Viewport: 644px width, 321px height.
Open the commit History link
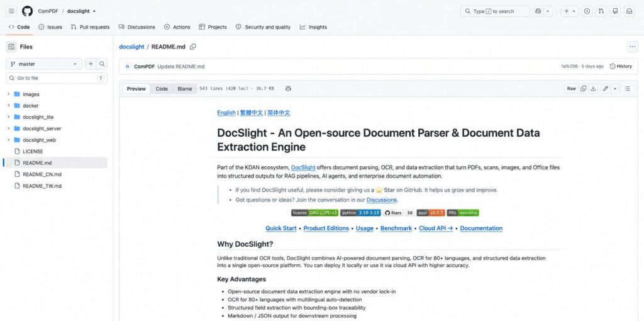pyautogui.click(x=621, y=66)
